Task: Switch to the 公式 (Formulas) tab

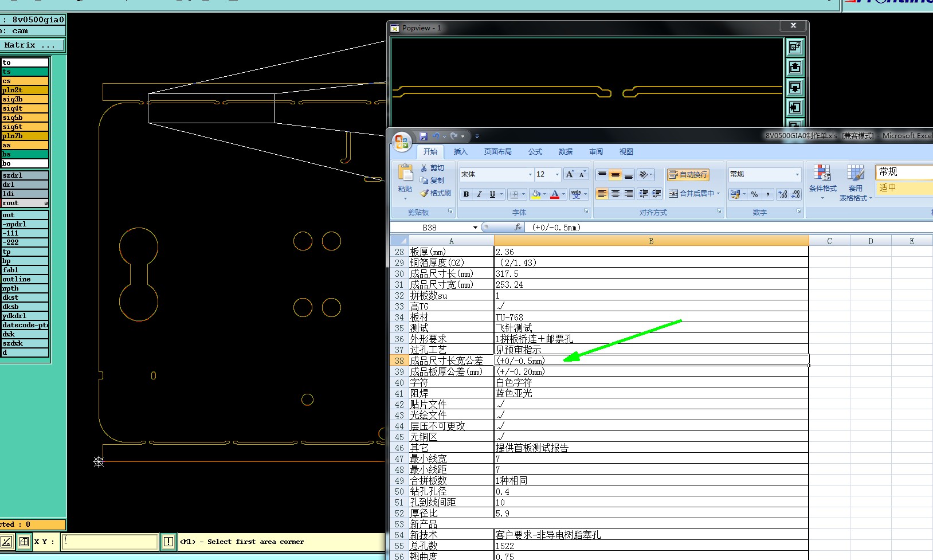Action: pos(535,152)
